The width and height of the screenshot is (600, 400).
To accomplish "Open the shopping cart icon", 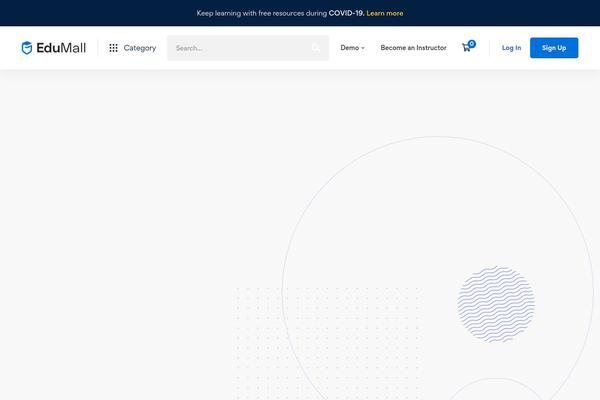I will coord(466,47).
